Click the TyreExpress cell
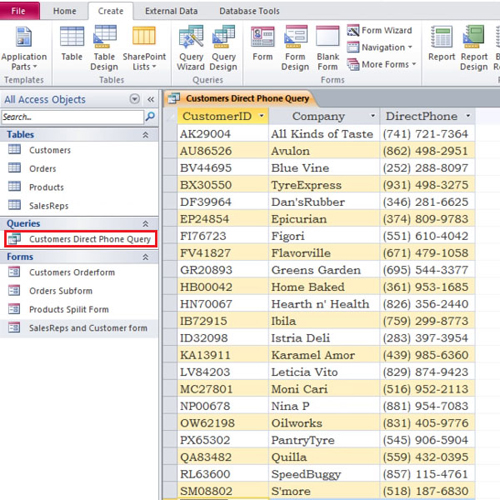Image resolution: width=500 pixels, height=500 pixels. click(324, 185)
